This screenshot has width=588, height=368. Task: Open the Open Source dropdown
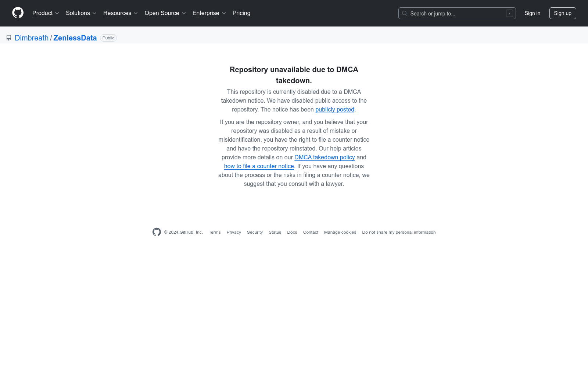coord(165,13)
